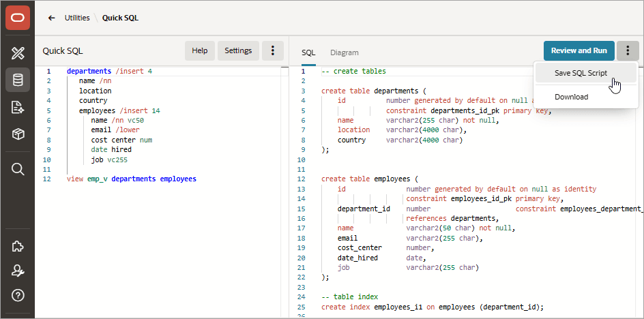Click Review and Run button

point(579,51)
